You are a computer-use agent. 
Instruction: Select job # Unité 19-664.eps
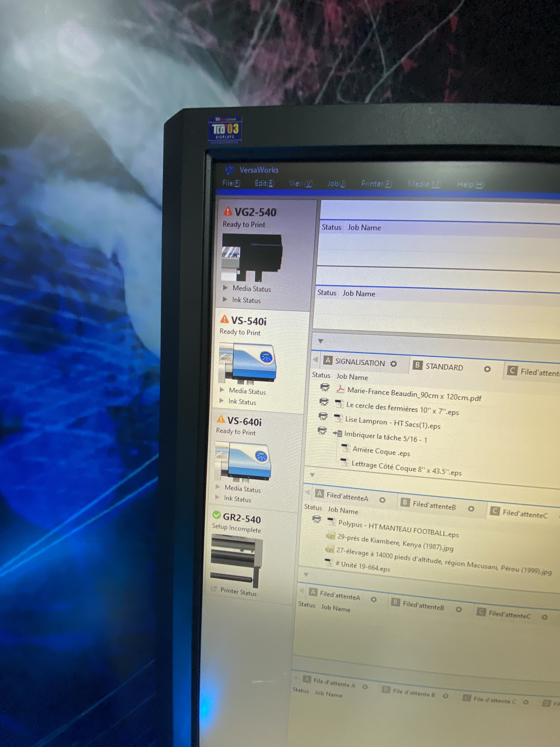363,566
